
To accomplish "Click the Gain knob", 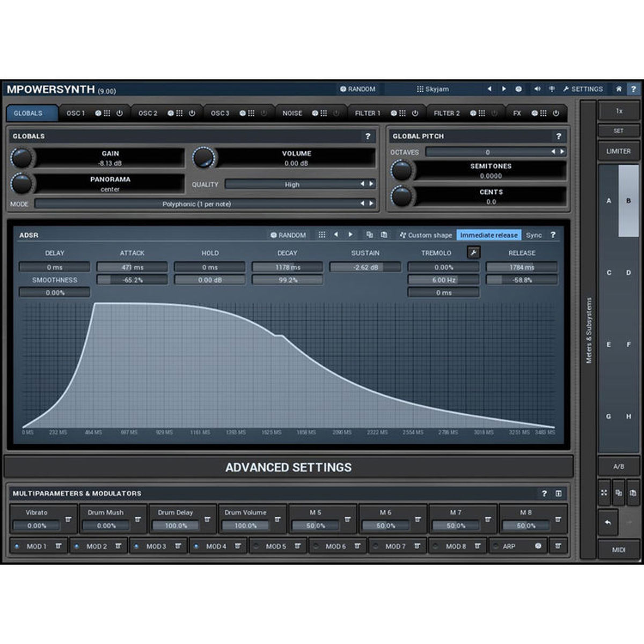I will pos(21,158).
